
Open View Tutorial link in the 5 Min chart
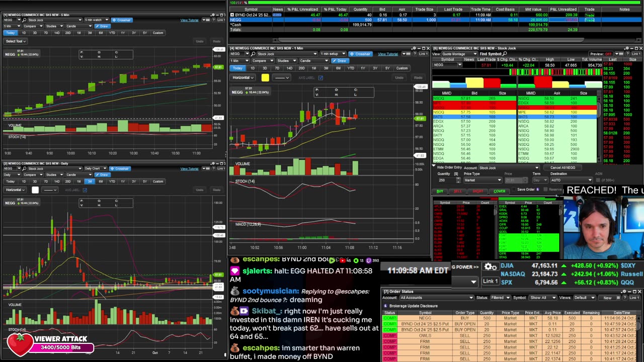[x=189, y=20]
